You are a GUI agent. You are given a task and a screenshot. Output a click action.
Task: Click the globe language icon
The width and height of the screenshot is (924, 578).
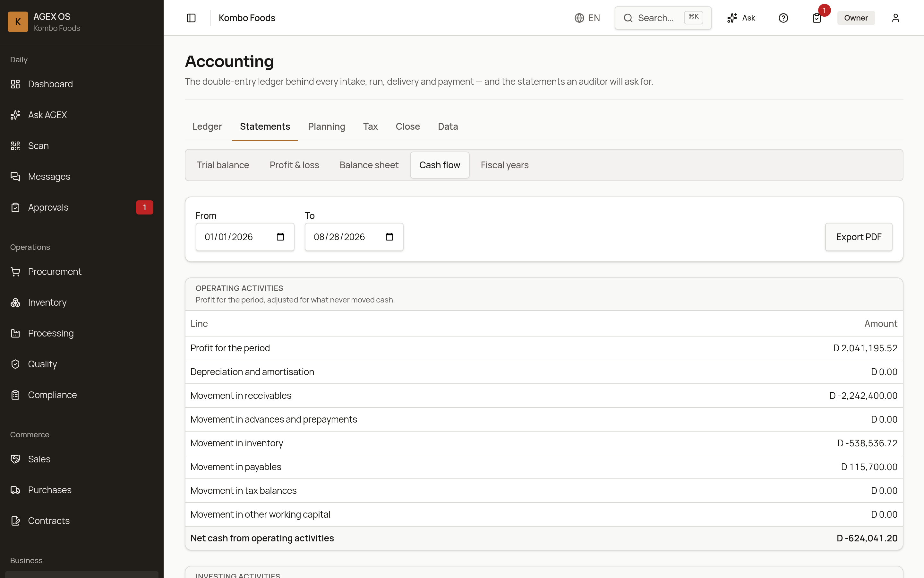pos(579,18)
